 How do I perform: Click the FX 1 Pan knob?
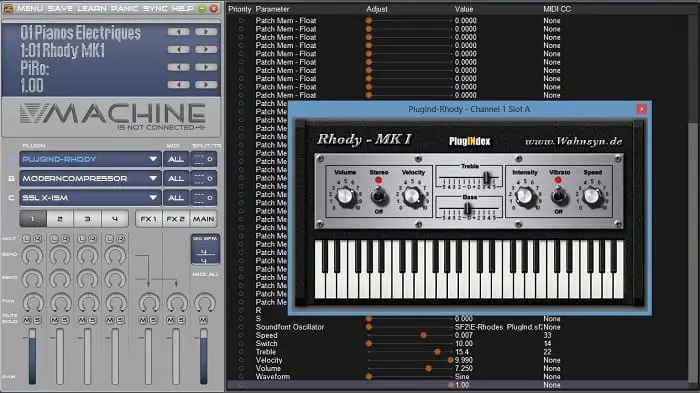click(x=149, y=303)
